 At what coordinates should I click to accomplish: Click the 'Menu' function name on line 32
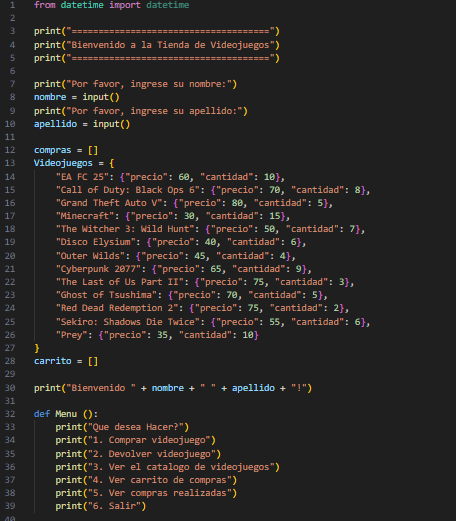click(x=66, y=414)
